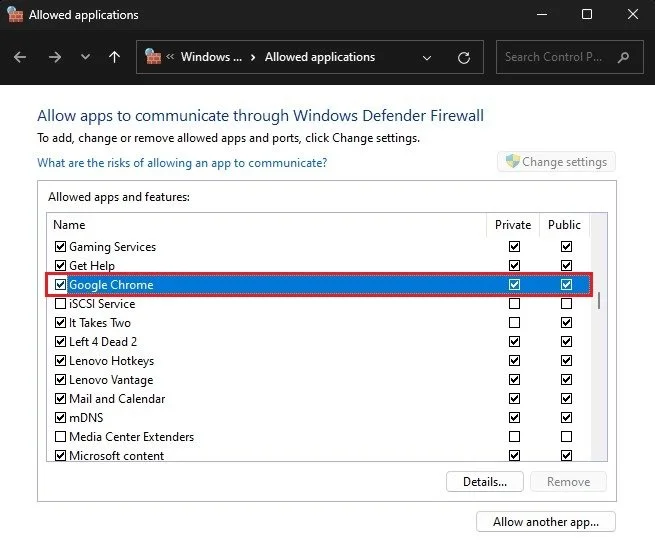Show hidden breadcrumb levels double chevron
655x542 pixels.
coord(170,57)
